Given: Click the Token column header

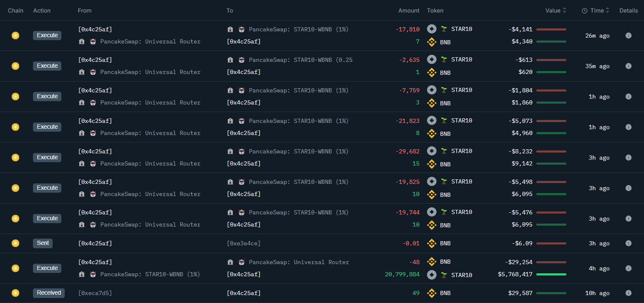Looking at the screenshot, I should (435, 10).
